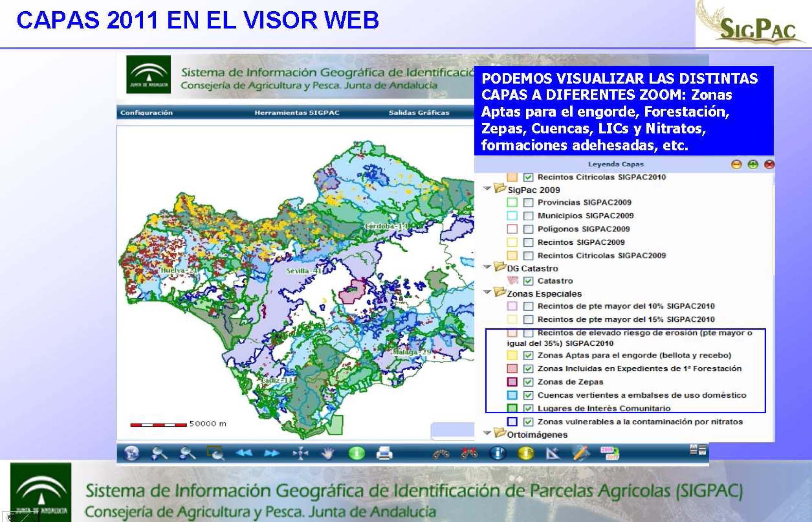This screenshot has height=522, width=812.
Task: Click the 2009-2010 campaign comparison icon
Action: click(610, 453)
